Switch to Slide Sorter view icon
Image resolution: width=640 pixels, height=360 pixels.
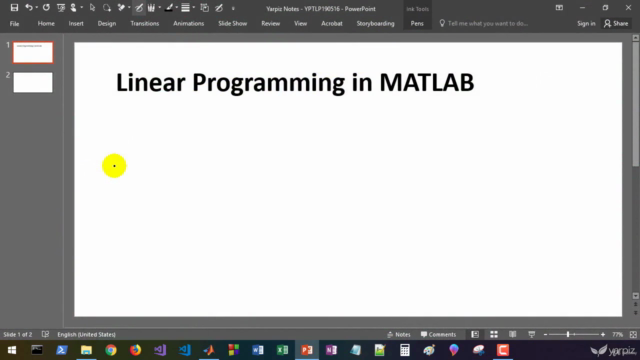click(494, 334)
